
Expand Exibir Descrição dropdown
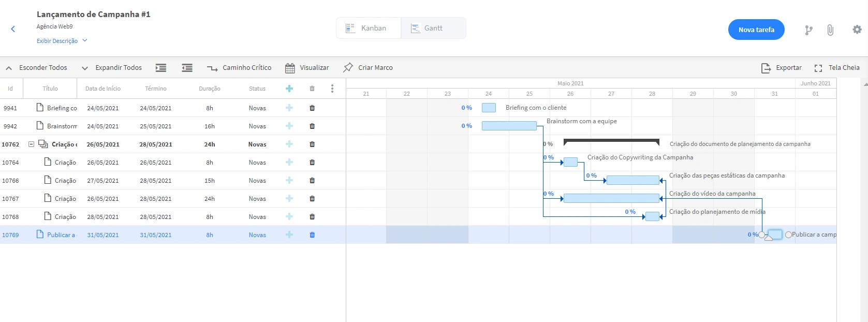point(62,41)
